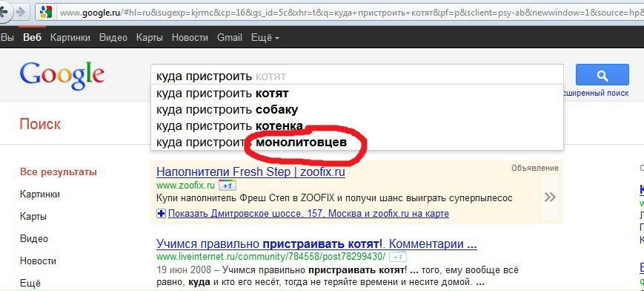
Task: Click the +1 button beside liveinternet.ru URL
Action: pos(397,257)
